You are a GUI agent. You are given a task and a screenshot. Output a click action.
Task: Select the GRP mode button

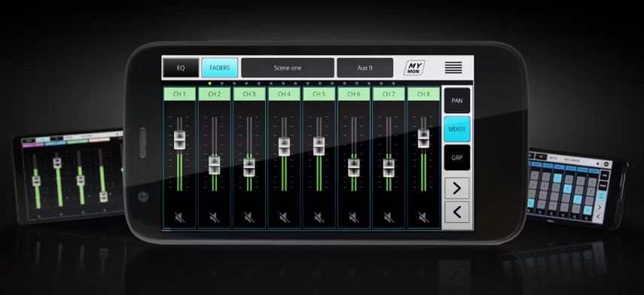pos(456,157)
